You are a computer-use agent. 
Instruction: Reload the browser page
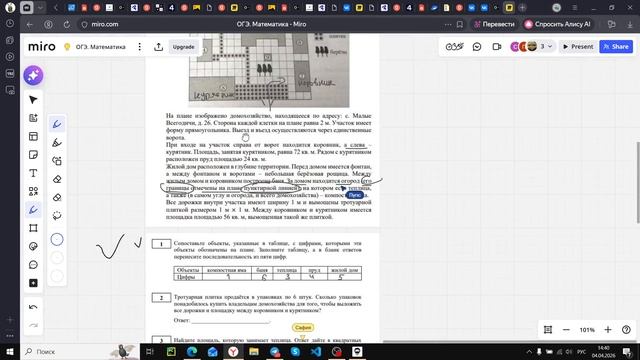pyautogui.click(x=67, y=24)
